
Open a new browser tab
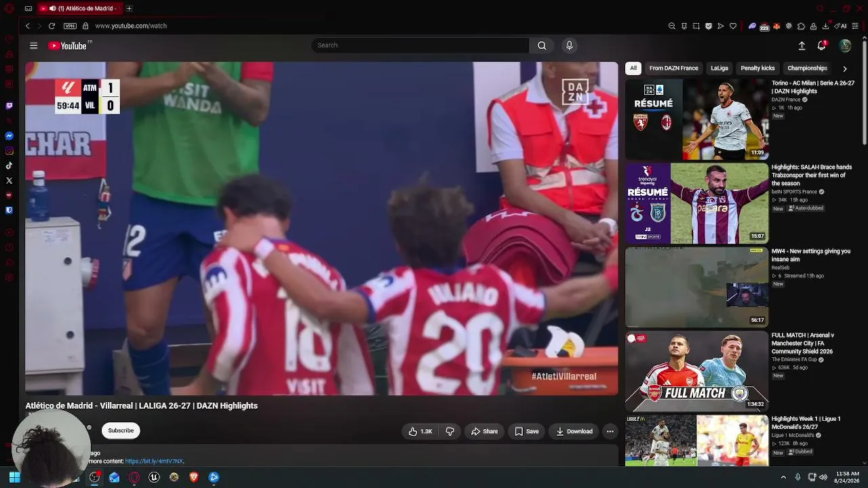coord(129,8)
